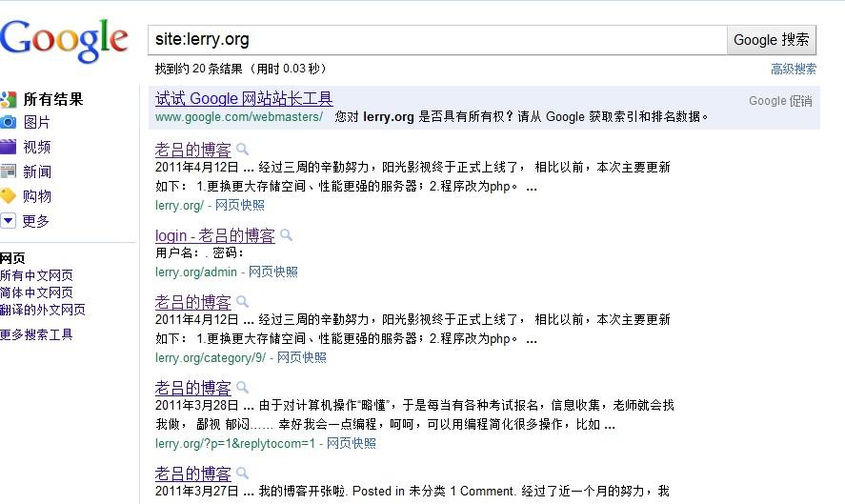Filter by 简体中文网页
The width and height of the screenshot is (845, 504).
pyautogui.click(x=36, y=292)
